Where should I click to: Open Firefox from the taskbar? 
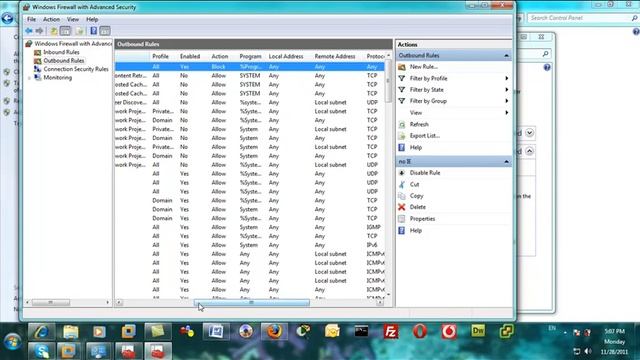coord(274,331)
